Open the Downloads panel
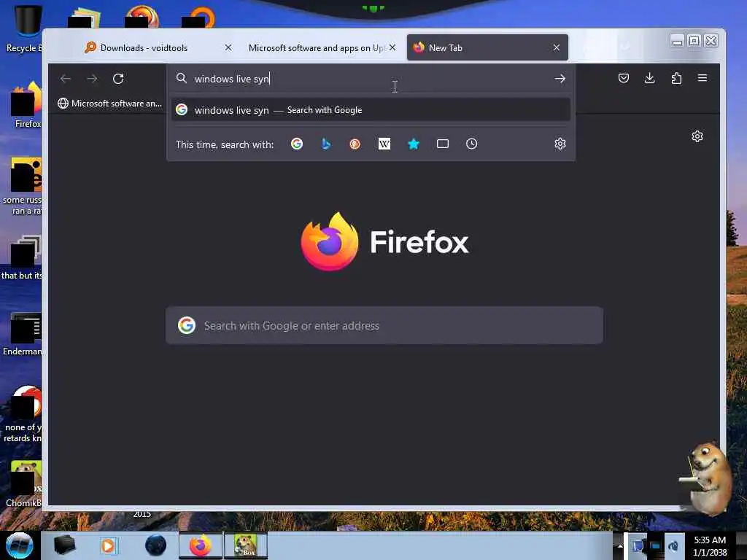This screenshot has width=747, height=560. tap(649, 78)
